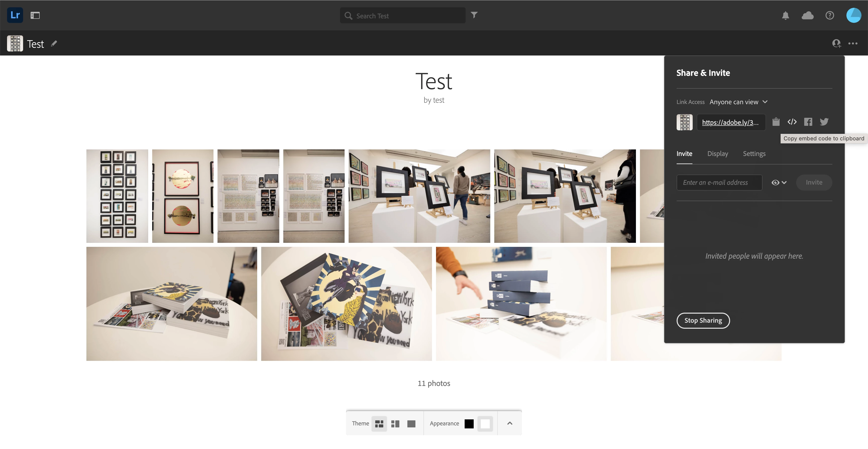This screenshot has height=449, width=868.
Task: Select the column layout theme
Action: point(395,424)
